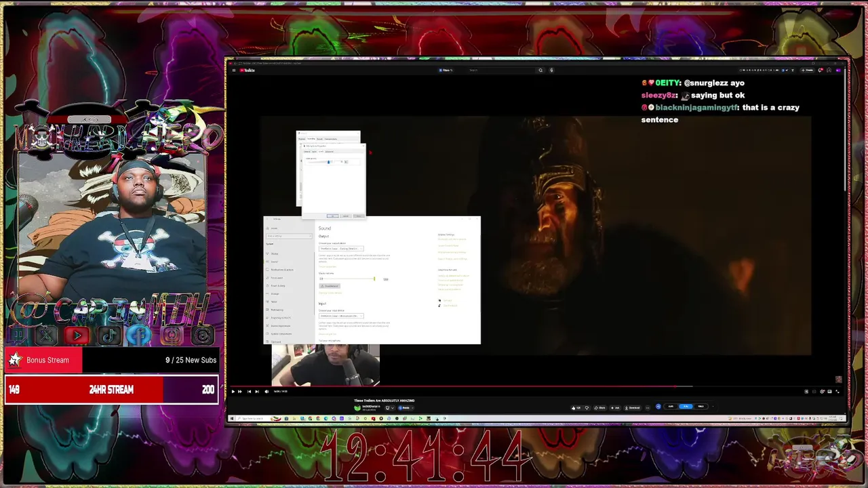
Task: Click Cancel in Microphone Properties dialog
Action: [346, 216]
